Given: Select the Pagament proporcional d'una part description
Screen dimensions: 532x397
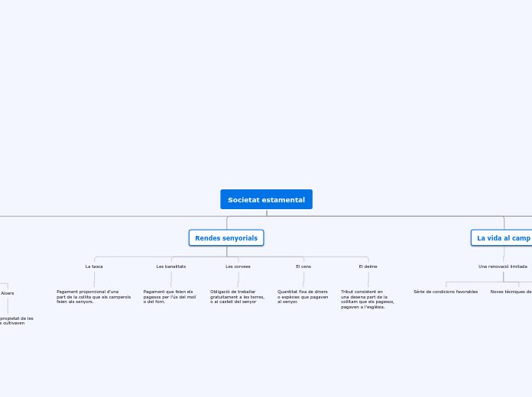Looking at the screenshot, I should (93, 297).
